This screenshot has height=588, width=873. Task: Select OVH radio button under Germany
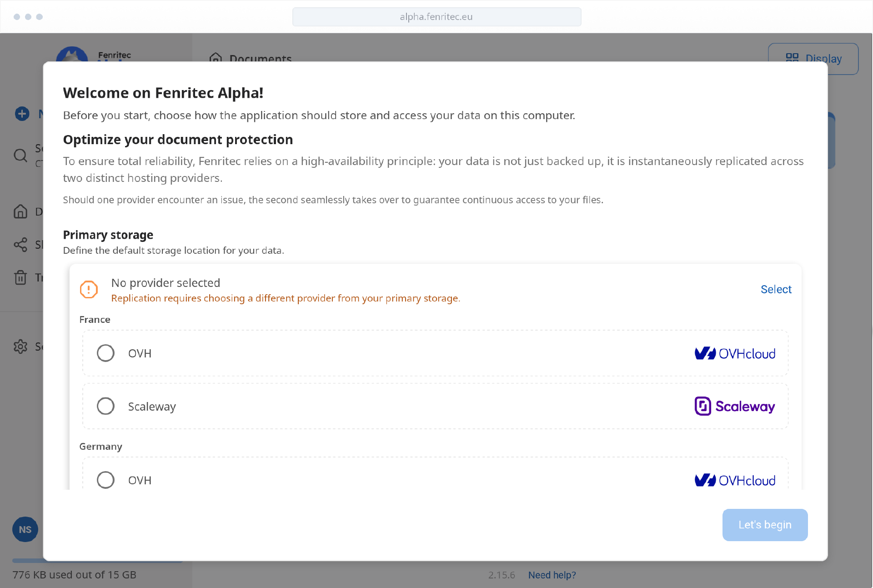(105, 480)
